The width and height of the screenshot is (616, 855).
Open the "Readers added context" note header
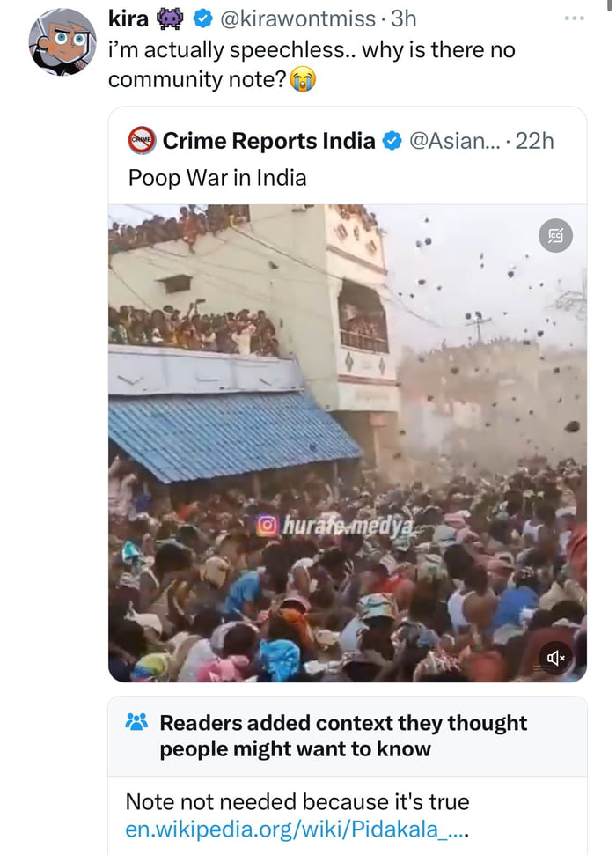pos(343,735)
